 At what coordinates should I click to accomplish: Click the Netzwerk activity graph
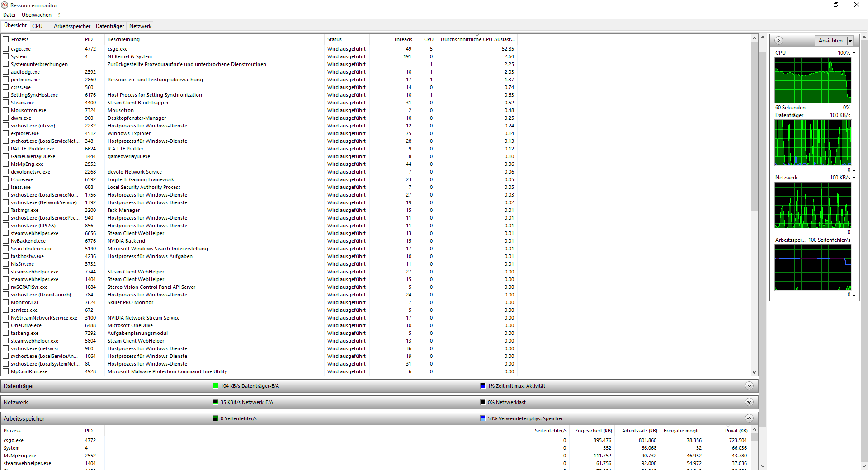pyautogui.click(x=813, y=205)
